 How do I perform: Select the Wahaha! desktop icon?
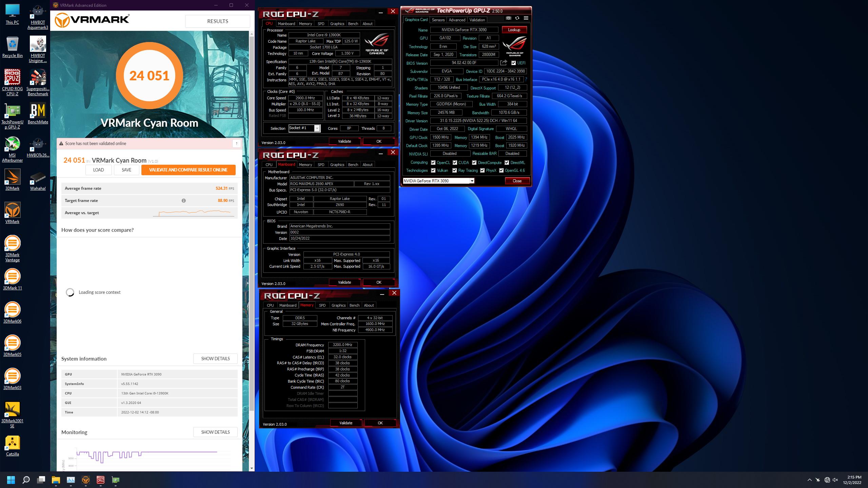coord(38,180)
